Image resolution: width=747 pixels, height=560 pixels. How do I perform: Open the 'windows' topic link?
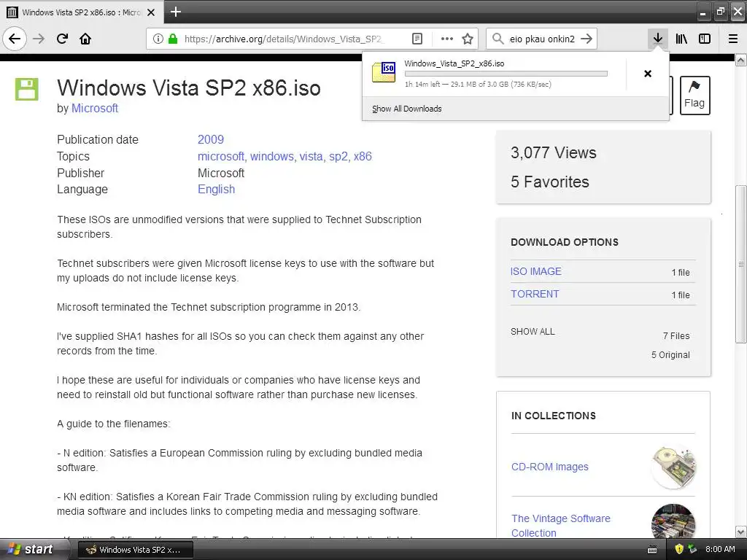(x=273, y=156)
